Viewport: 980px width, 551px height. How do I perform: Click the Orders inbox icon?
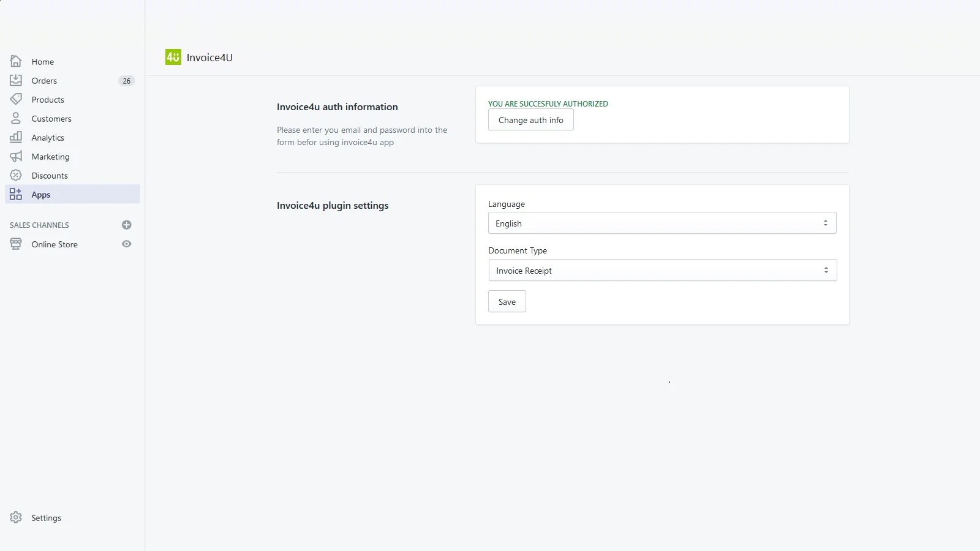pos(16,80)
